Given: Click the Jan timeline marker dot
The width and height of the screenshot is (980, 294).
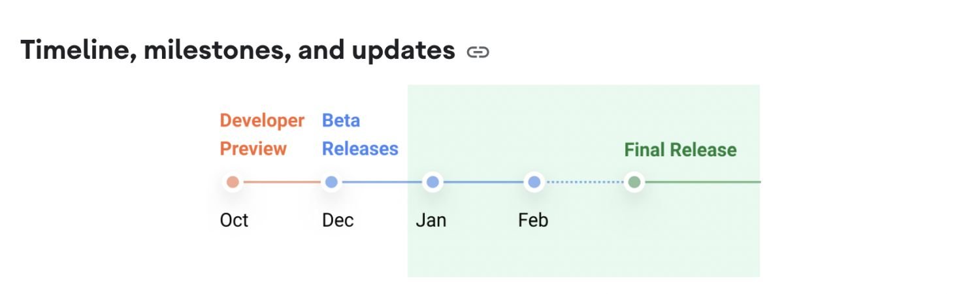Looking at the screenshot, I should click(431, 182).
